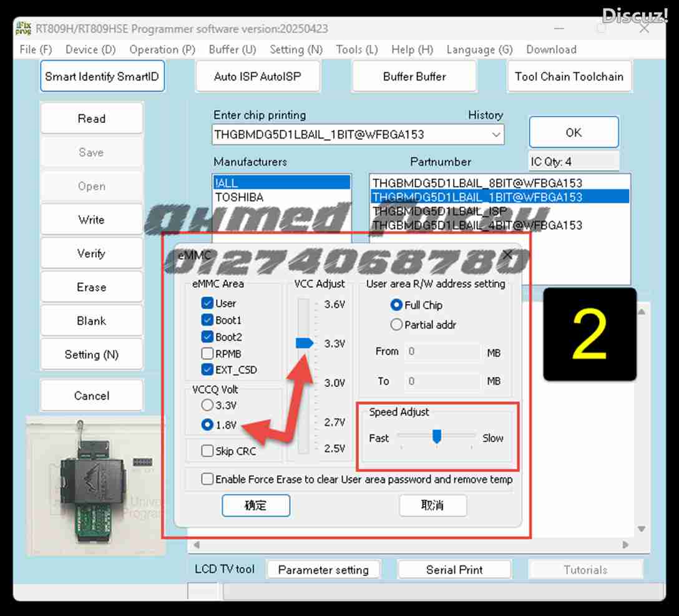Click the Speed Adjust slider handle

(x=436, y=436)
